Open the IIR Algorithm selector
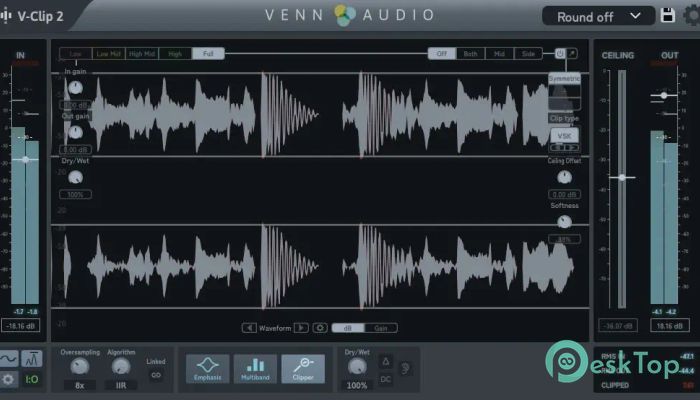Viewport: 700px width, 400px height. coord(121,384)
